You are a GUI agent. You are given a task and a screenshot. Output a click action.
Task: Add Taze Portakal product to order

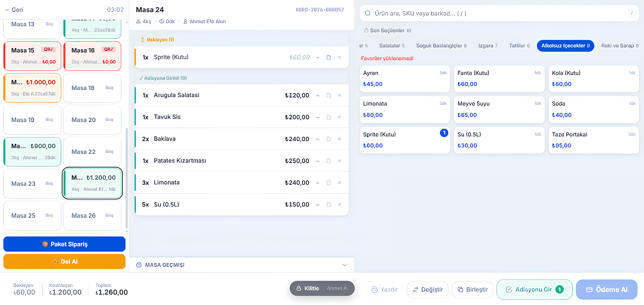click(594, 140)
